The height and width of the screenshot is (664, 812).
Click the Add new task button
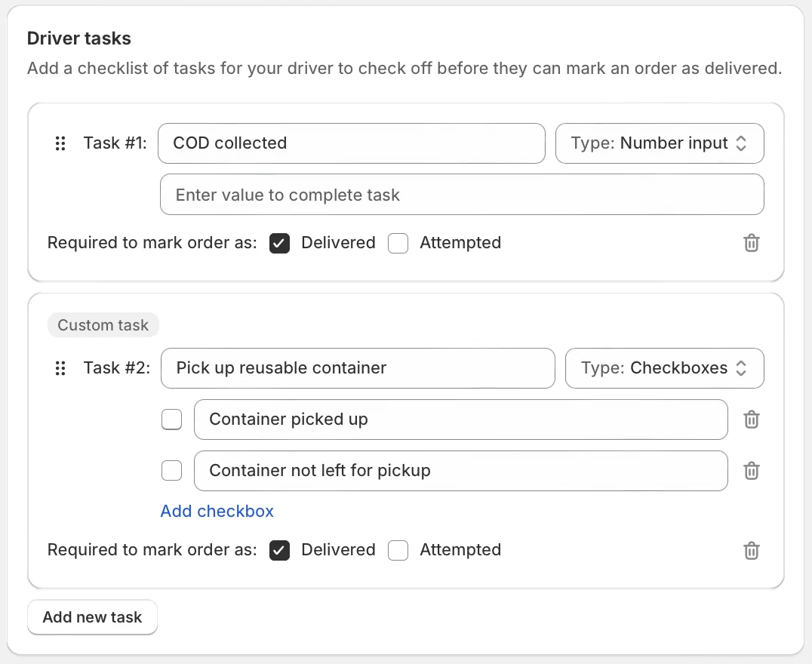pyautogui.click(x=92, y=617)
